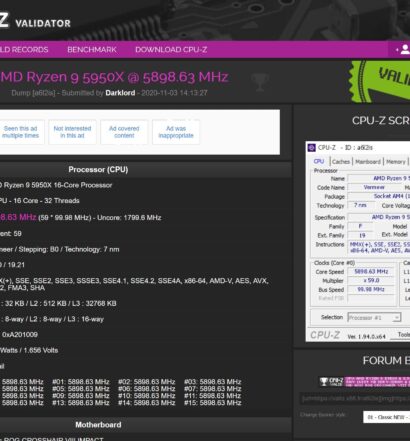The image size is (410, 441).
Task: Click the 'Ver. 1.94.0.x64' version text
Action: tap(366, 337)
